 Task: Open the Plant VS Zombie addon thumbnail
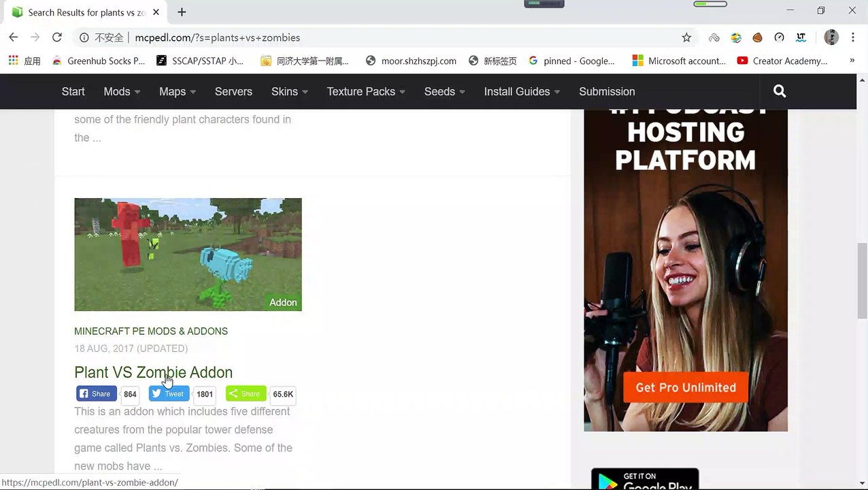[x=188, y=255]
